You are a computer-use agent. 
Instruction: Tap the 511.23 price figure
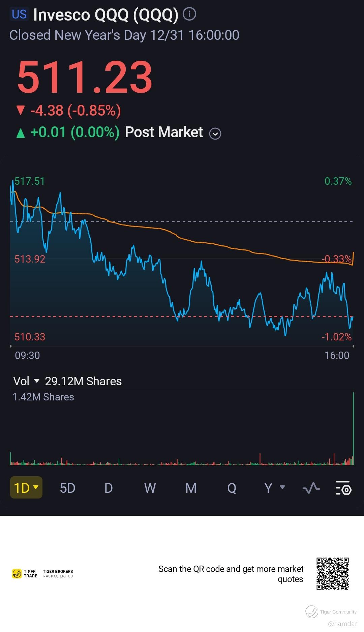(x=85, y=77)
